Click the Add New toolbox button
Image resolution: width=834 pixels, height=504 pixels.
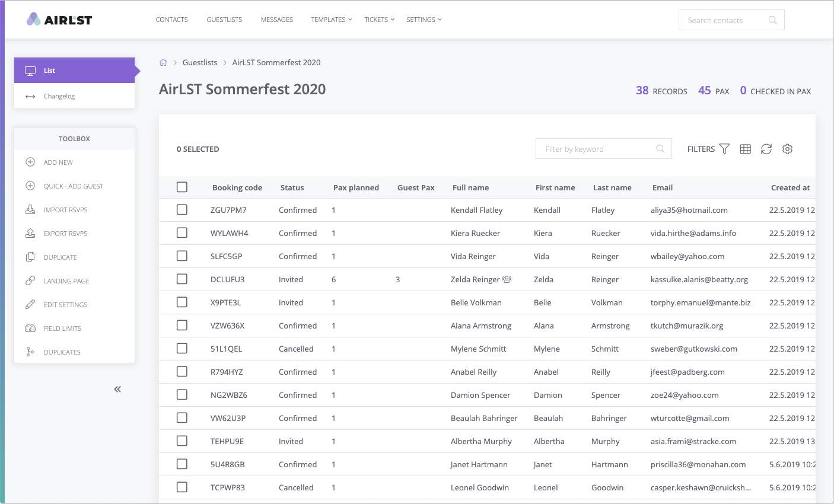pyautogui.click(x=74, y=162)
